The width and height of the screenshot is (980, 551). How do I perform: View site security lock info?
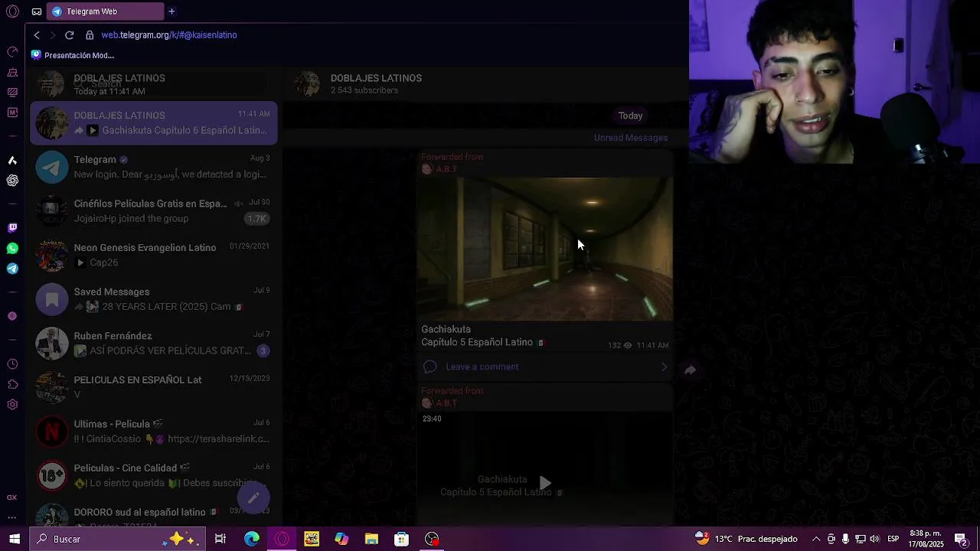[90, 35]
